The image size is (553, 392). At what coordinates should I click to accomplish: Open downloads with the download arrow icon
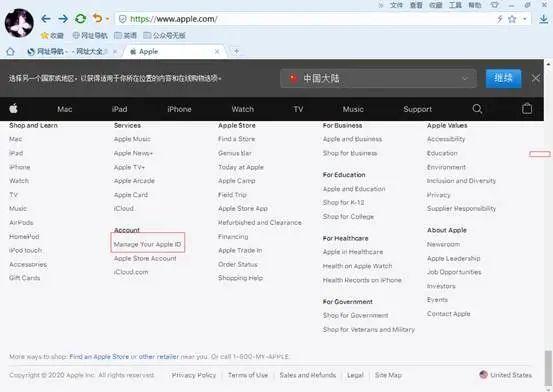click(x=544, y=19)
